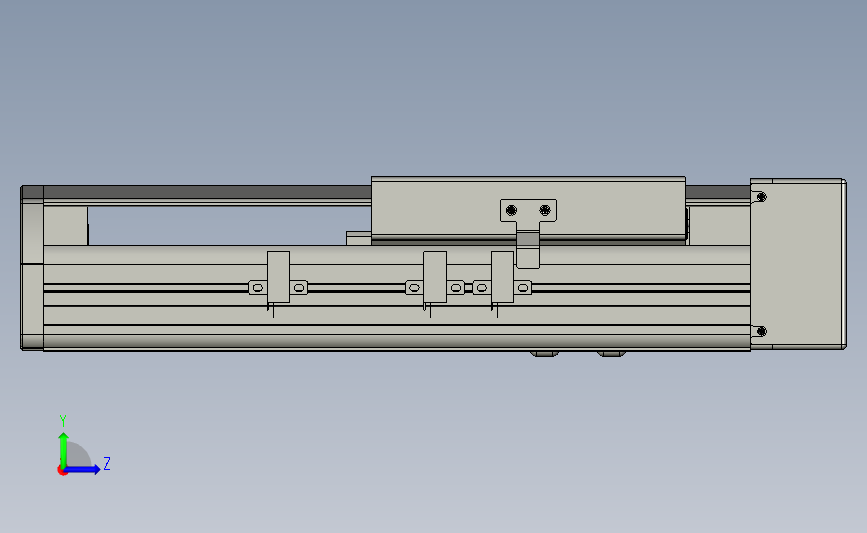Viewport: 867px width, 533px height.
Task: Select the rightmost sensor block on the rail
Action: point(502,277)
